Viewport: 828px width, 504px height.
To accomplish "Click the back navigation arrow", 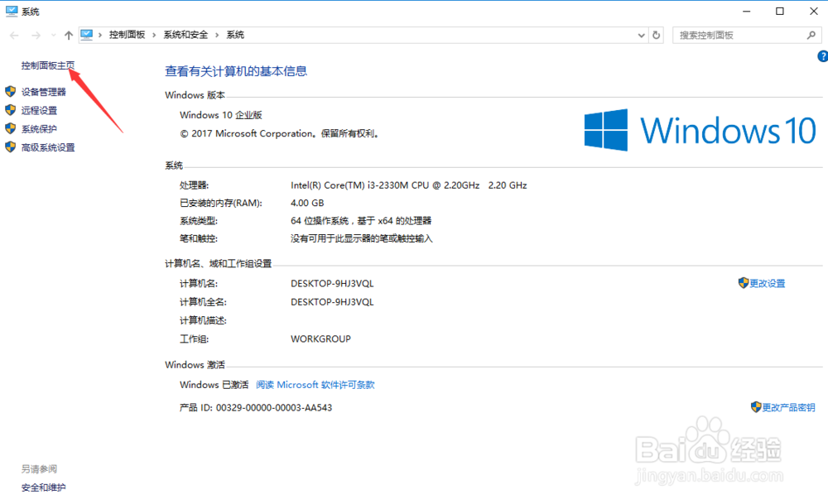I will [x=13, y=35].
